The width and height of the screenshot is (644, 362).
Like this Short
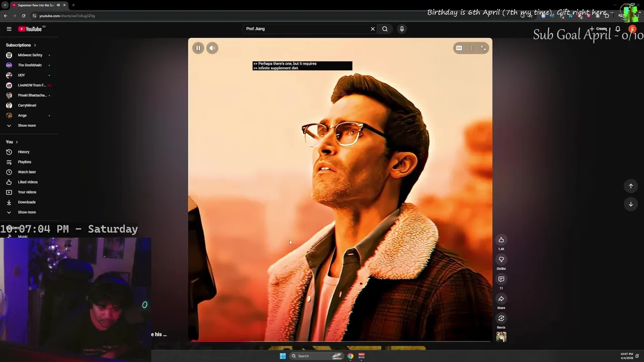[501, 240]
